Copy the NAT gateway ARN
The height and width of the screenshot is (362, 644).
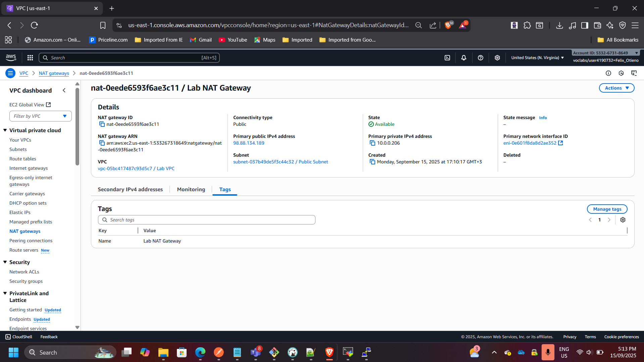(x=102, y=143)
